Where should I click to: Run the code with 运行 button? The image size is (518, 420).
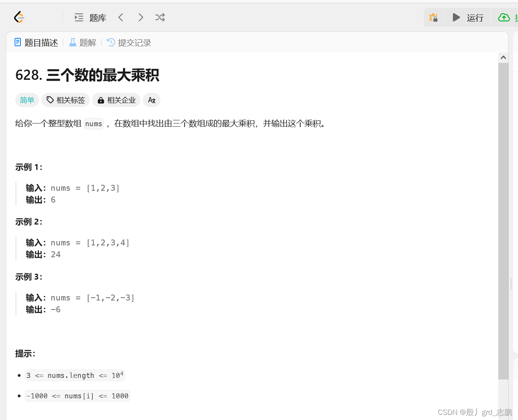point(467,18)
